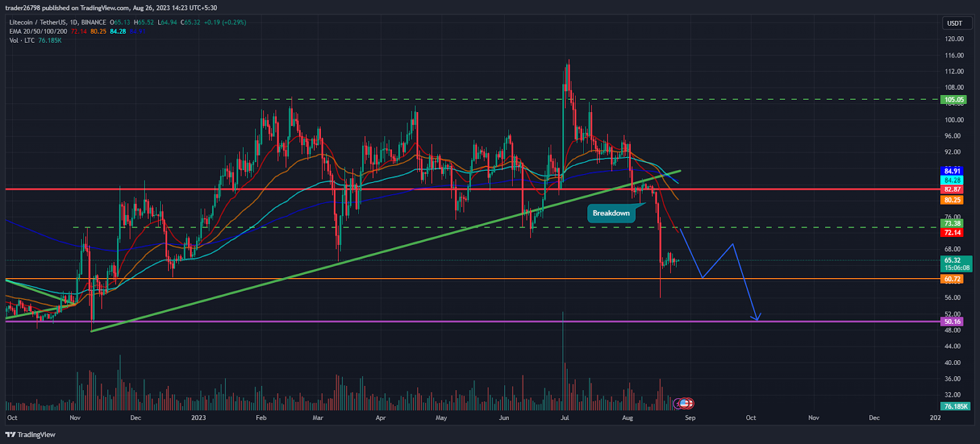Click the change value '+0.19 (+0.29%)'
This screenshot has width=980, height=444.
click(x=225, y=23)
